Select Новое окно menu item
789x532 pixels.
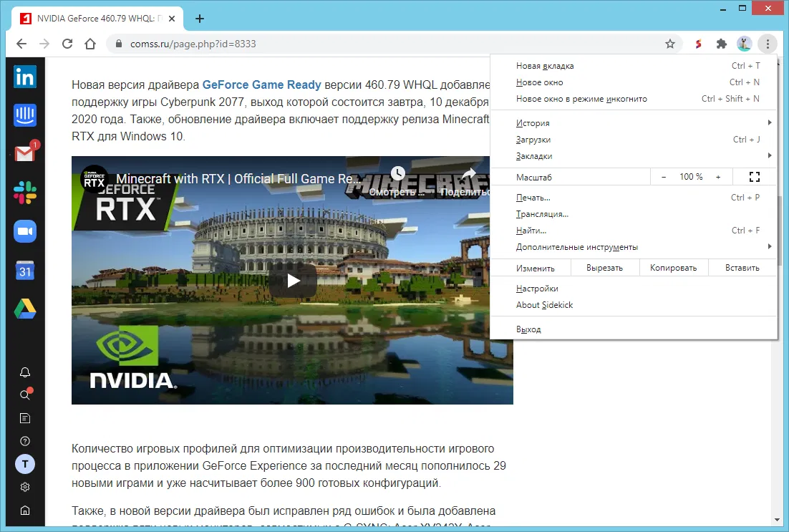[x=634, y=82]
